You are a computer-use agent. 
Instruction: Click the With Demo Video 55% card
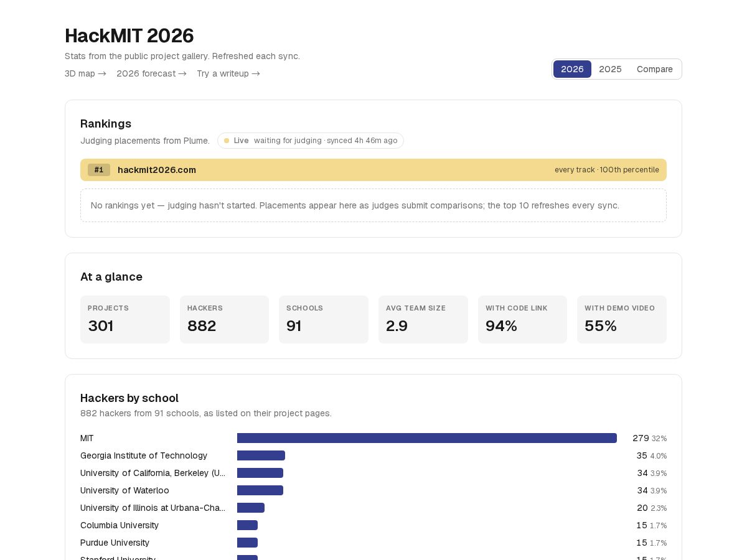[x=622, y=319]
